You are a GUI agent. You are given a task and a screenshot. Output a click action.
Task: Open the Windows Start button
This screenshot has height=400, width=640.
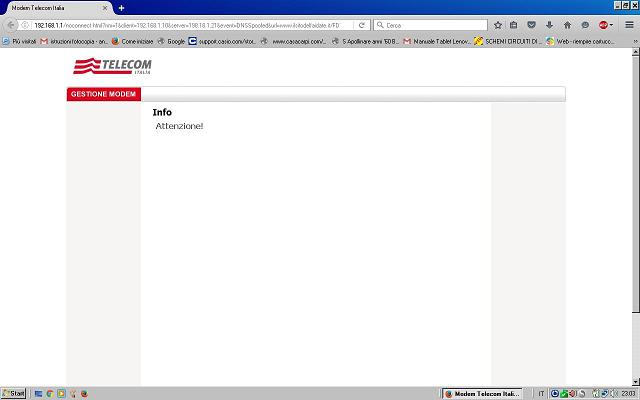coord(14,394)
